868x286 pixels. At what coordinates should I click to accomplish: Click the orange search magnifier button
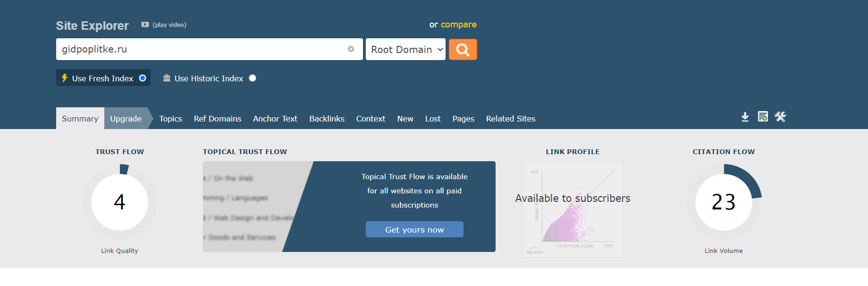[x=463, y=49]
